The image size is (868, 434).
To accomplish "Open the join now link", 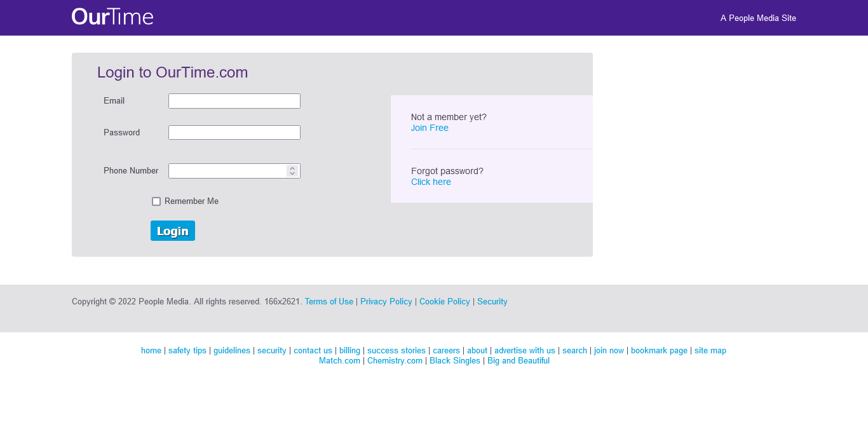I will (609, 351).
